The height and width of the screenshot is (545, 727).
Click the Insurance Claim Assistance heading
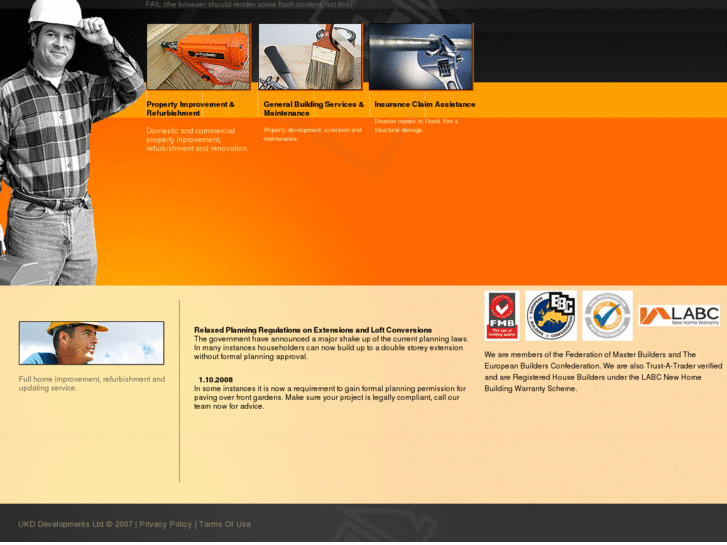point(425,104)
